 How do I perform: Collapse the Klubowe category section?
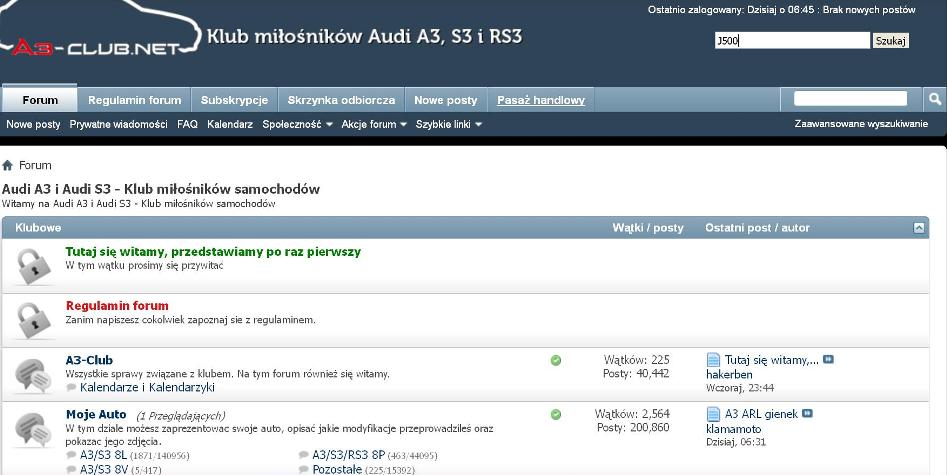[x=919, y=228]
